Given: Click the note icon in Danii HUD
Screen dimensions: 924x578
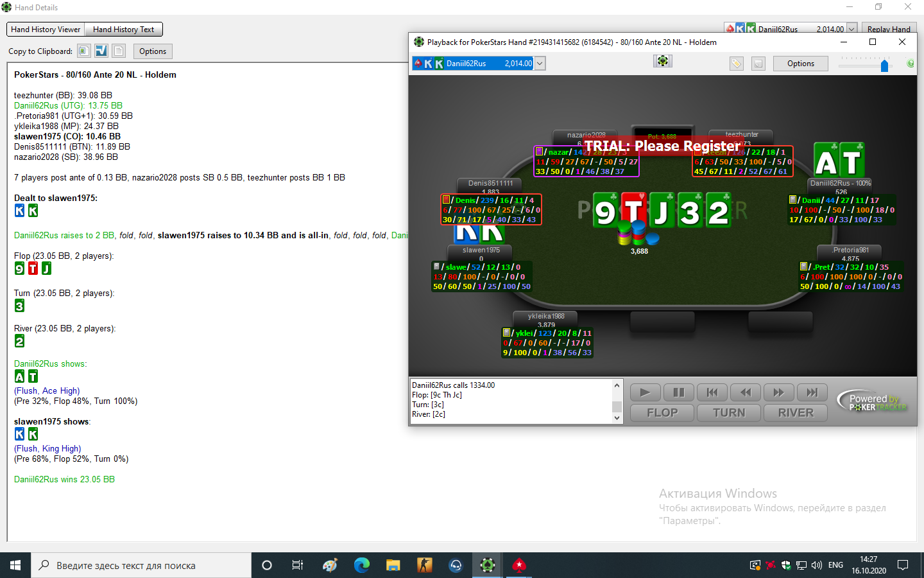Looking at the screenshot, I should coord(792,200).
